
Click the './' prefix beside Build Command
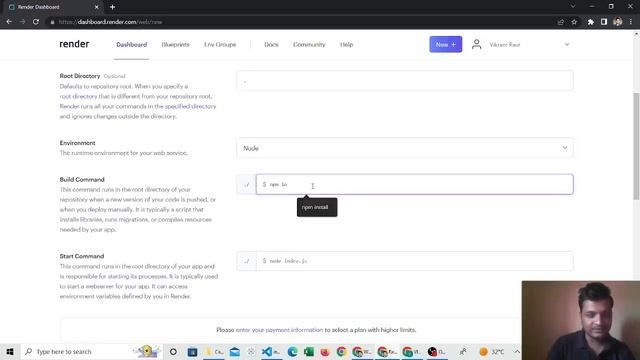(x=246, y=184)
